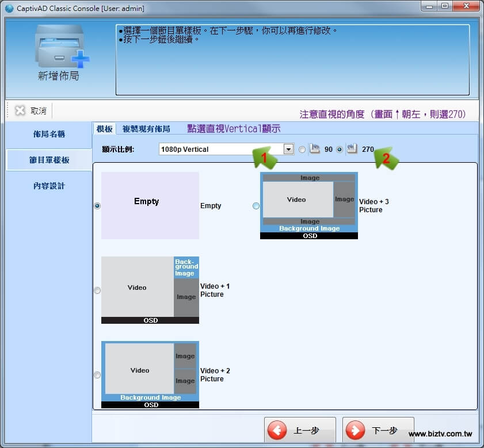Click the 90 degree rotation icon
The image size is (484, 448).
pyautogui.click(x=315, y=149)
